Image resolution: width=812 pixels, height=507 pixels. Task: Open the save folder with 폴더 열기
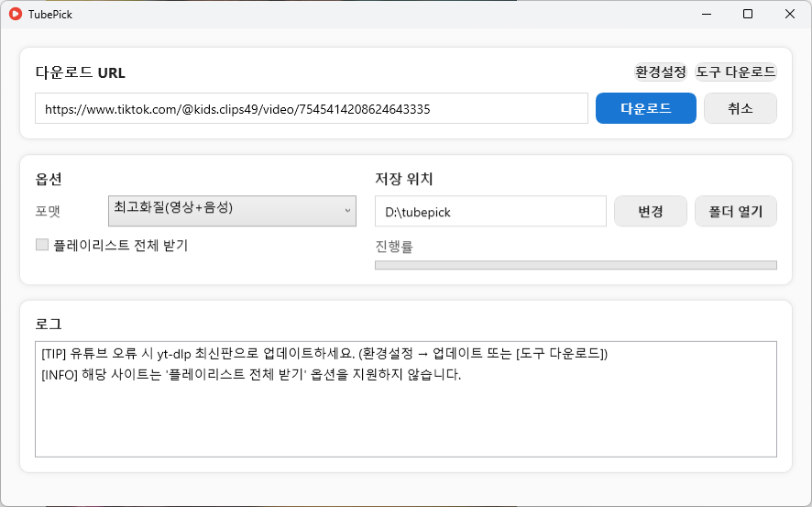tap(735, 211)
